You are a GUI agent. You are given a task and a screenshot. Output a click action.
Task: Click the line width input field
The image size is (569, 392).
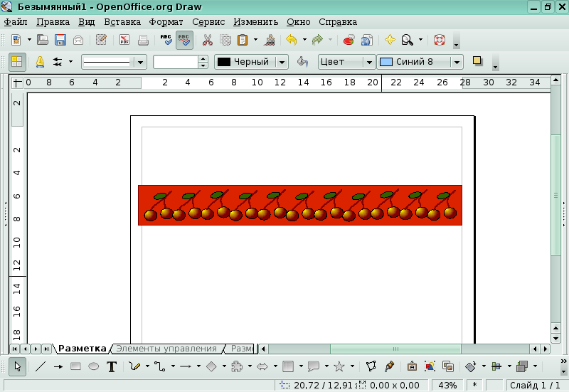[x=176, y=62]
